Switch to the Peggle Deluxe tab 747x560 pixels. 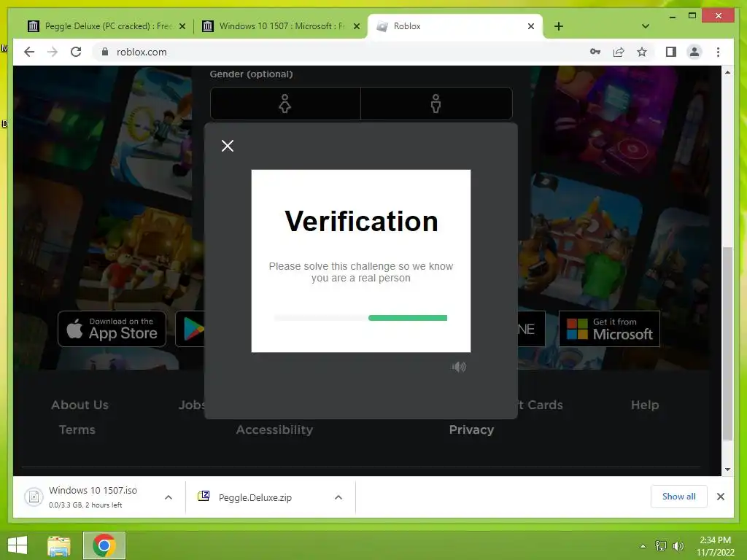[107, 26]
